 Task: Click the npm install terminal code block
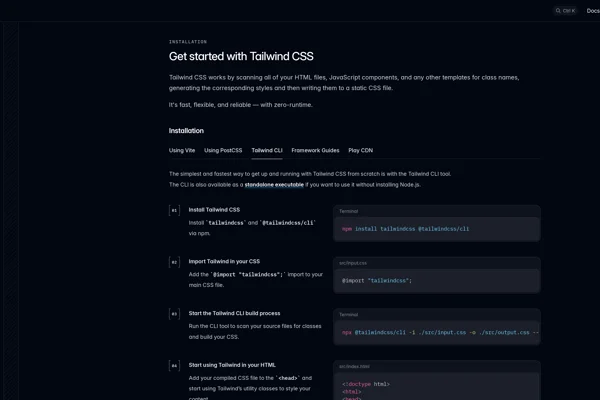(x=436, y=229)
